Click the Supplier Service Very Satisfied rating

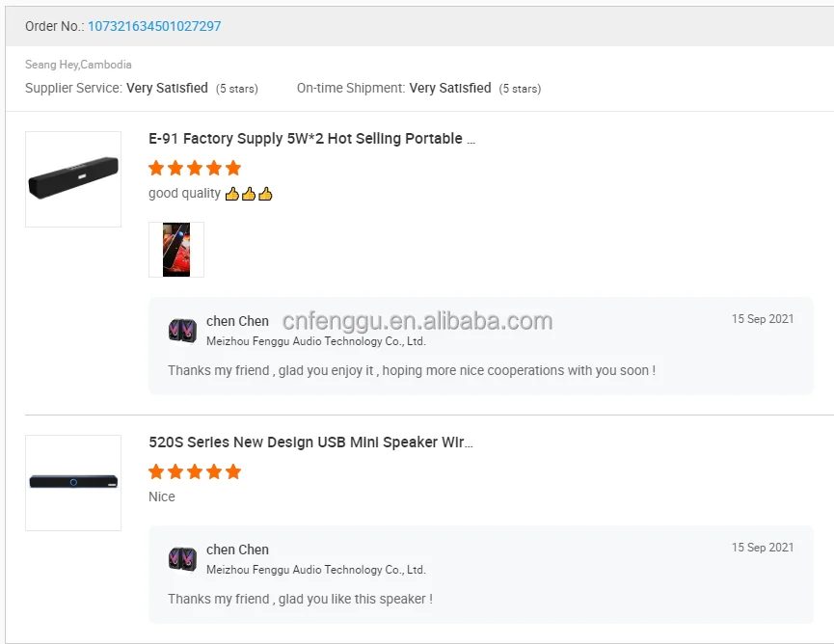pyautogui.click(x=167, y=88)
